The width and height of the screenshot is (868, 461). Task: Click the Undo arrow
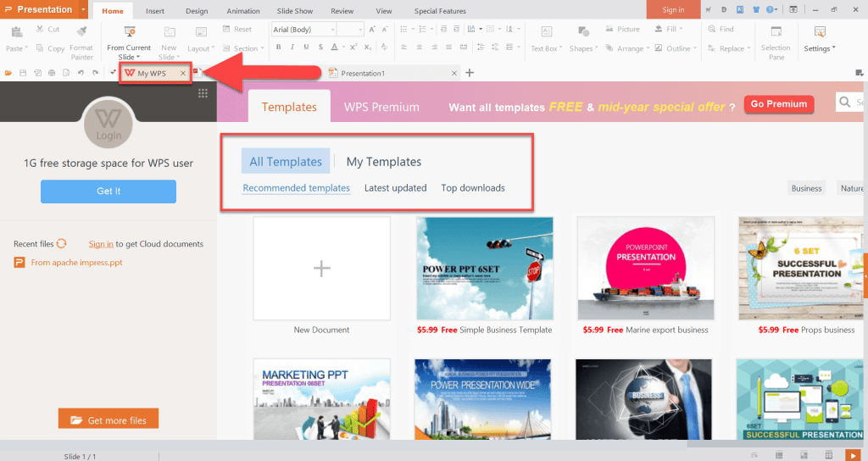(x=81, y=73)
